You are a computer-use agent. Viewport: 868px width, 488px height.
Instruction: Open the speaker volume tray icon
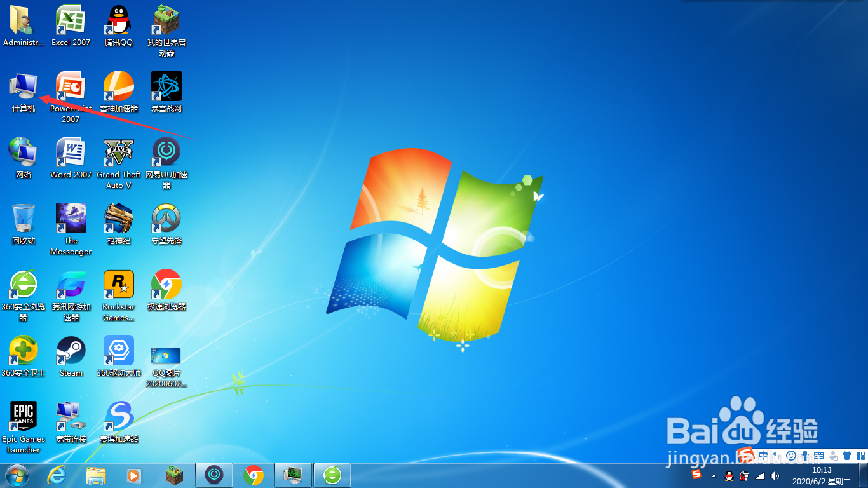tap(775, 475)
